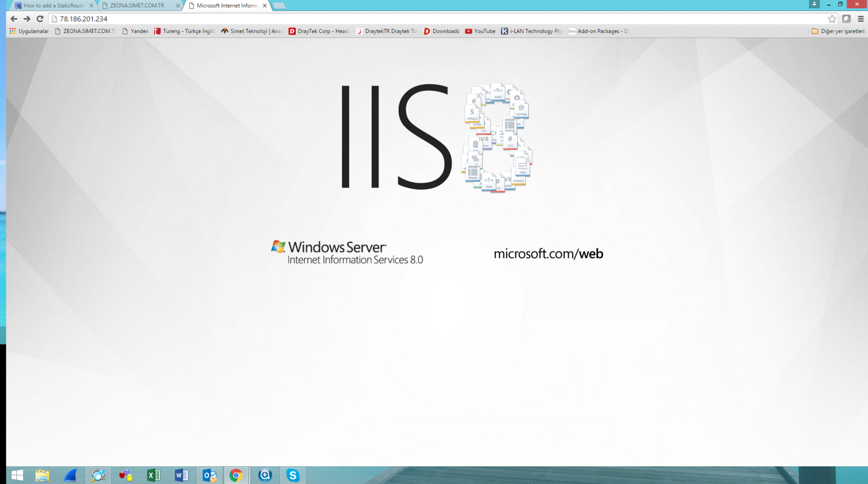The height and width of the screenshot is (484, 868).
Task: Open the Downloads bookmark
Action: coord(441,31)
